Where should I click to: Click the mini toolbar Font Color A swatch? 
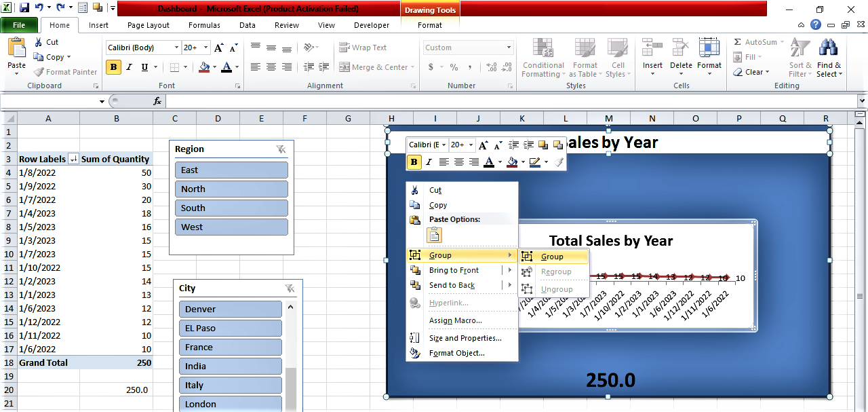[x=489, y=162]
